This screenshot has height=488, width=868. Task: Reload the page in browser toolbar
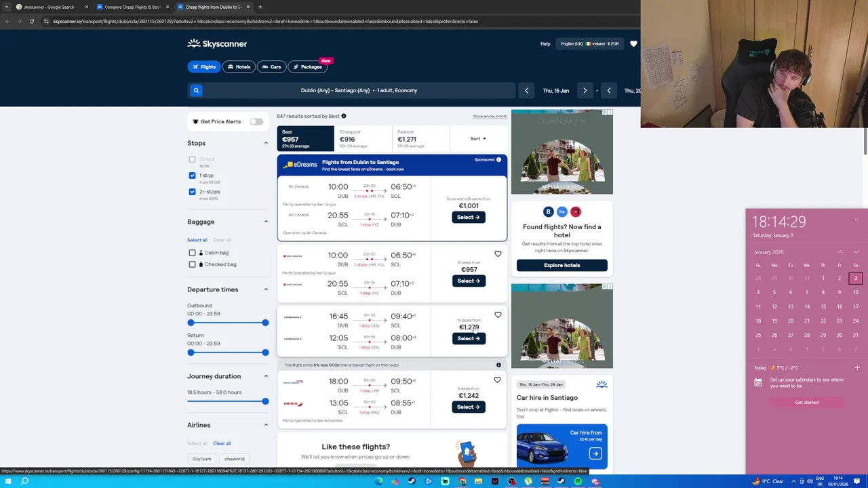(x=32, y=21)
